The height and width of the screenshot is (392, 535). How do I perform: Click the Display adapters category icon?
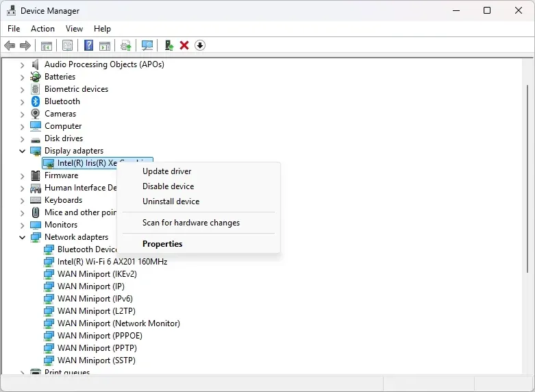point(36,151)
